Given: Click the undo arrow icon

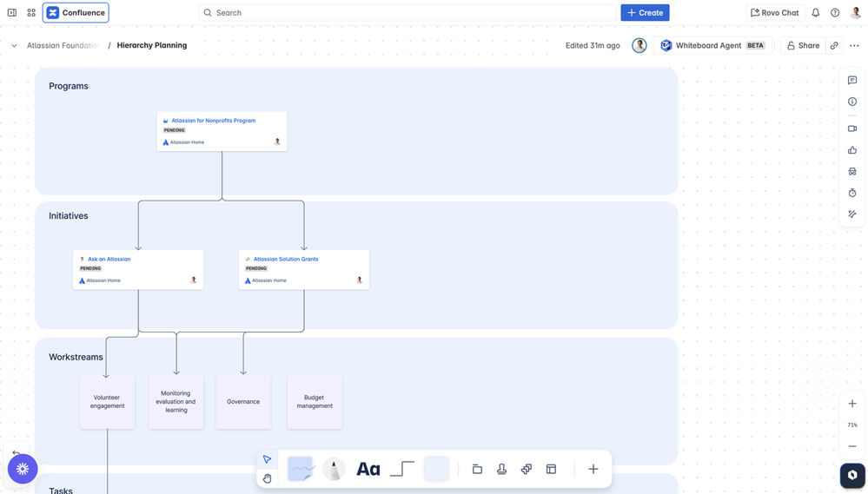Looking at the screenshot, I should (x=16, y=452).
